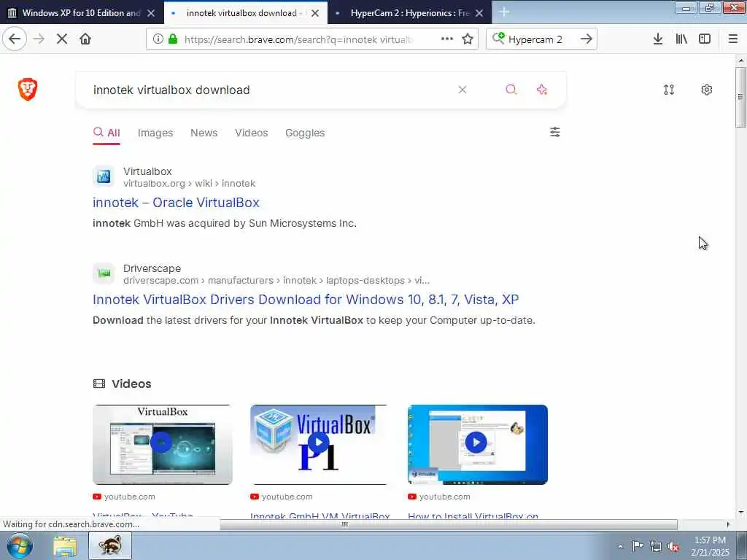Image resolution: width=747 pixels, height=560 pixels.
Task: Open Action Center flag tray icon
Action: 638,546
